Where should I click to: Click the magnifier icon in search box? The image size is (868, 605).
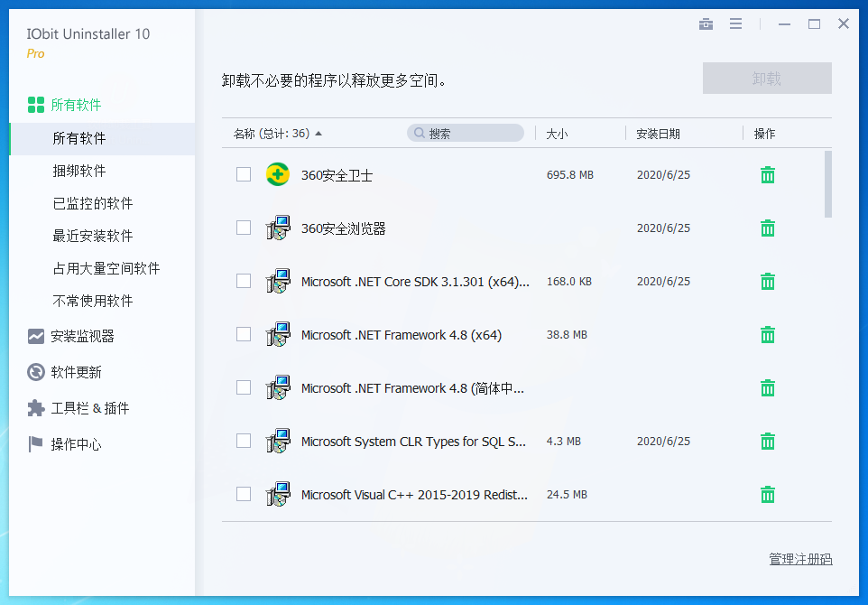[x=419, y=133]
